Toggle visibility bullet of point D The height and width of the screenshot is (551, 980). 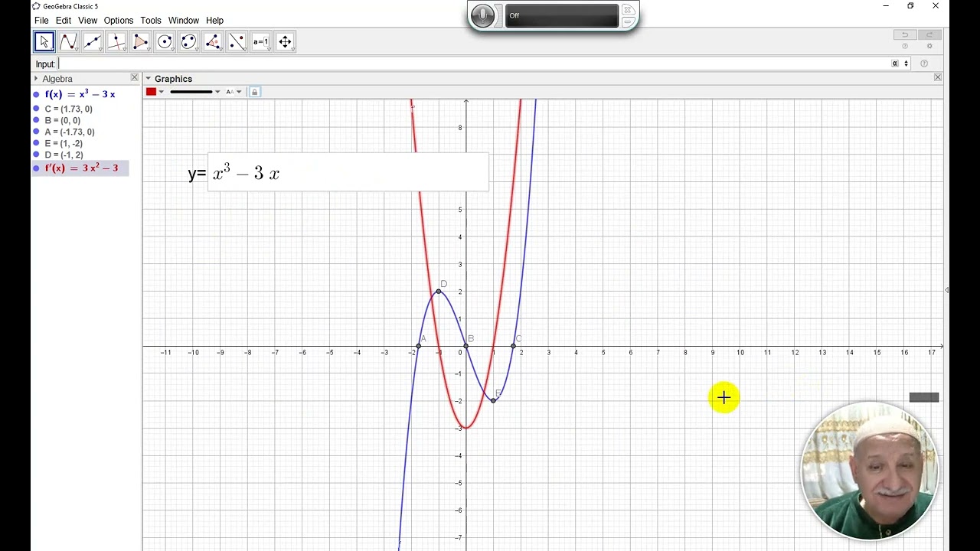(36, 155)
